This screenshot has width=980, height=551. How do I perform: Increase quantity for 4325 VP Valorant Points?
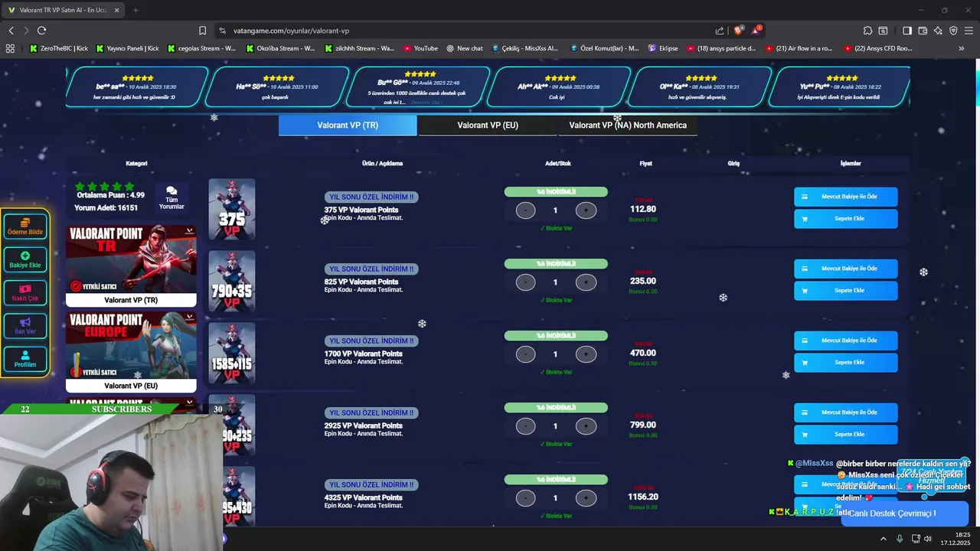586,497
